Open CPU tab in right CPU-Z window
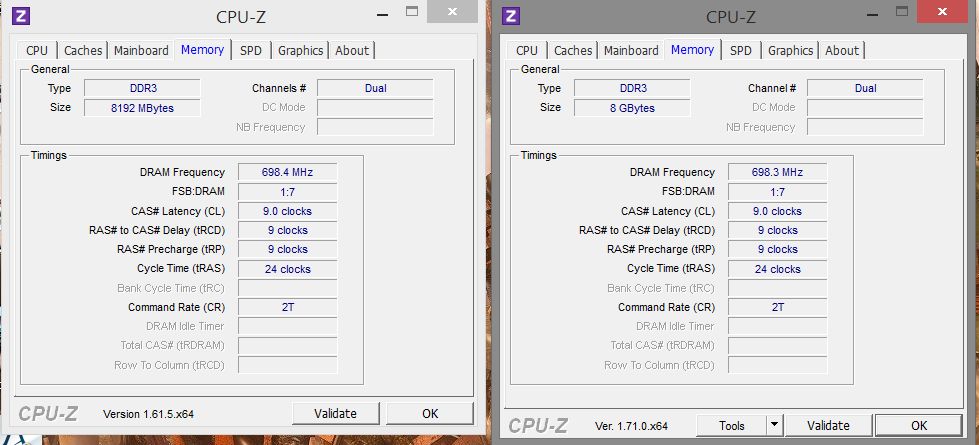 tap(527, 51)
